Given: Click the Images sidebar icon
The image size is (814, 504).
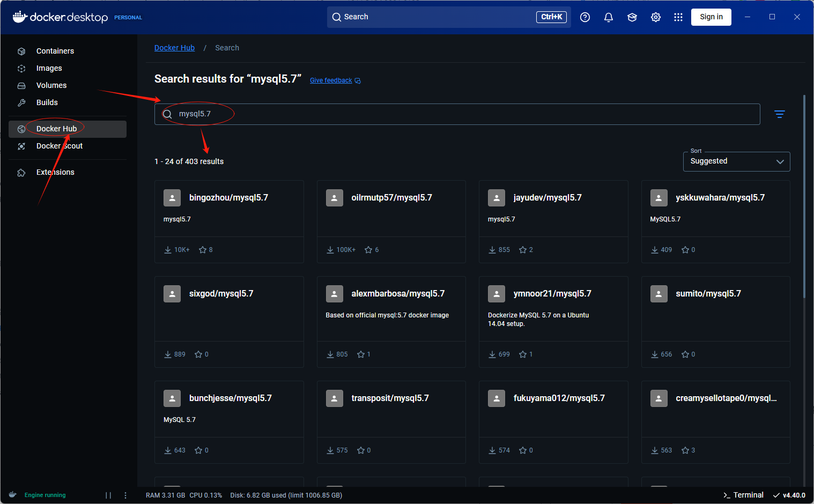Looking at the screenshot, I should (x=21, y=69).
